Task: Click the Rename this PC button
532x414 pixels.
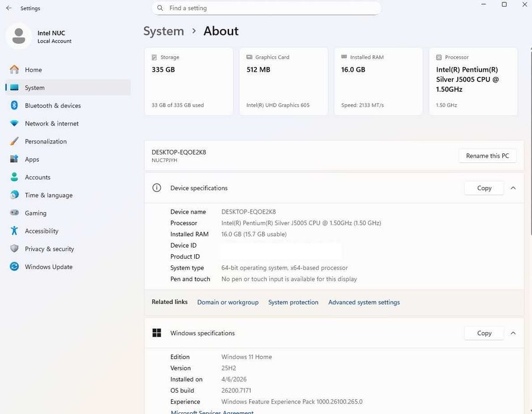Action: [x=487, y=156]
